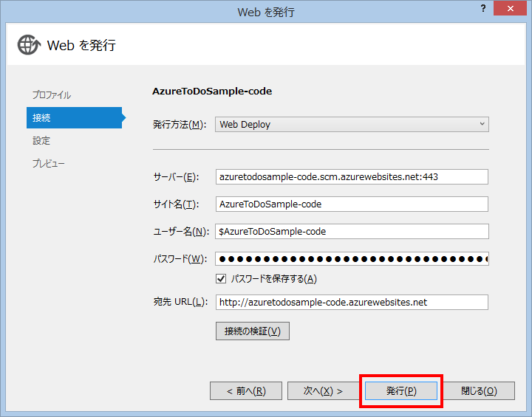
Task: Click the help question mark icon
Action: (483, 8)
